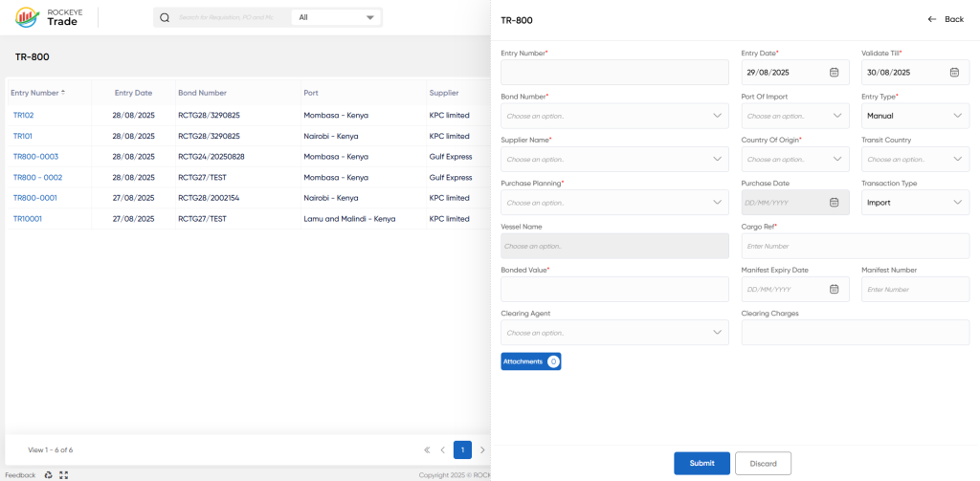Image resolution: width=980 pixels, height=481 pixels.
Task: Expand the Clearing Agent dropdown
Action: coord(614,333)
